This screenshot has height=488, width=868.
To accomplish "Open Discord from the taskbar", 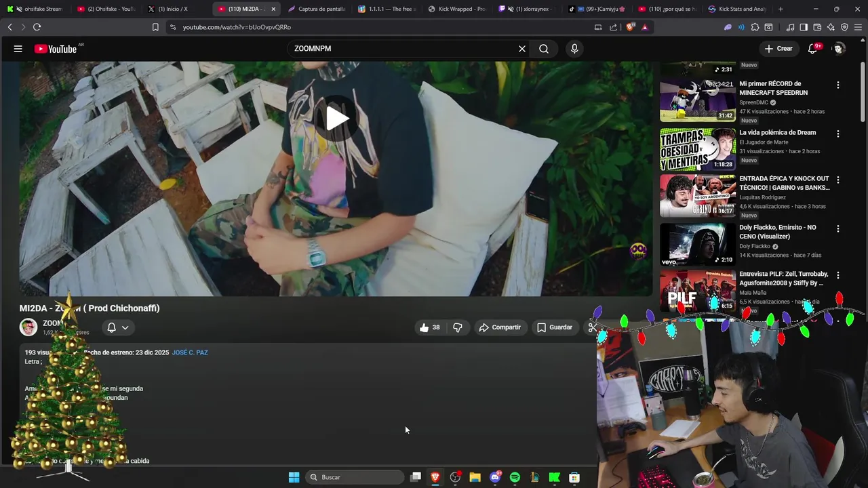I will pos(495,477).
